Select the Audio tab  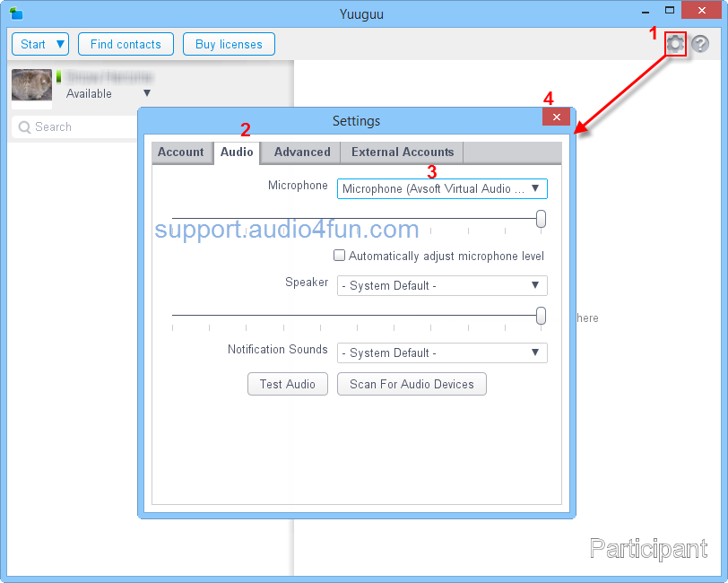[x=237, y=152]
